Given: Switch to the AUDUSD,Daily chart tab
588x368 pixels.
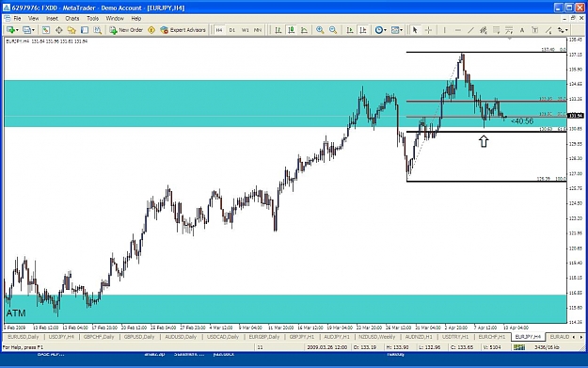Looking at the screenshot, I should (x=181, y=337).
